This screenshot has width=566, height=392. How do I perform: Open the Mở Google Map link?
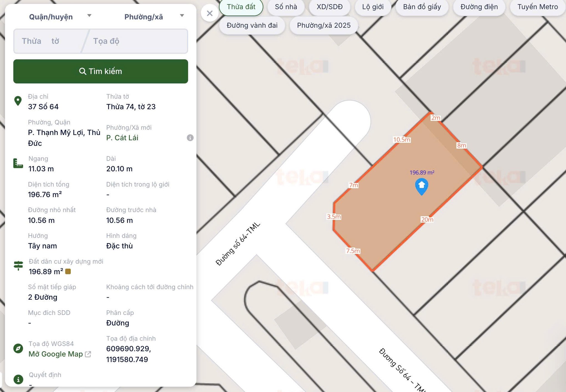click(55, 354)
